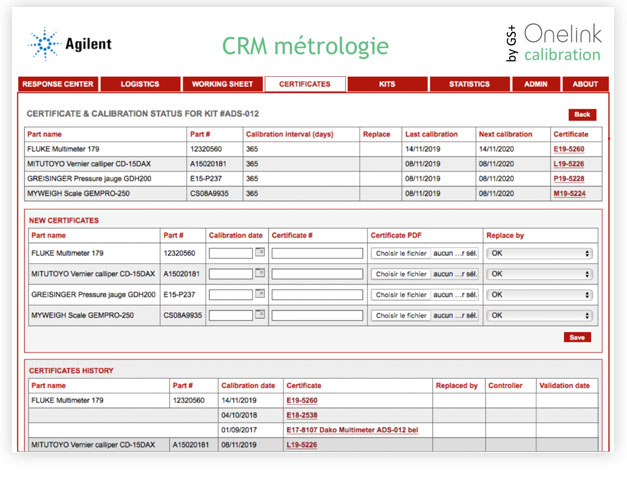Click the 'Certificate PDF' column header
The image size is (627, 498).
coord(396,236)
